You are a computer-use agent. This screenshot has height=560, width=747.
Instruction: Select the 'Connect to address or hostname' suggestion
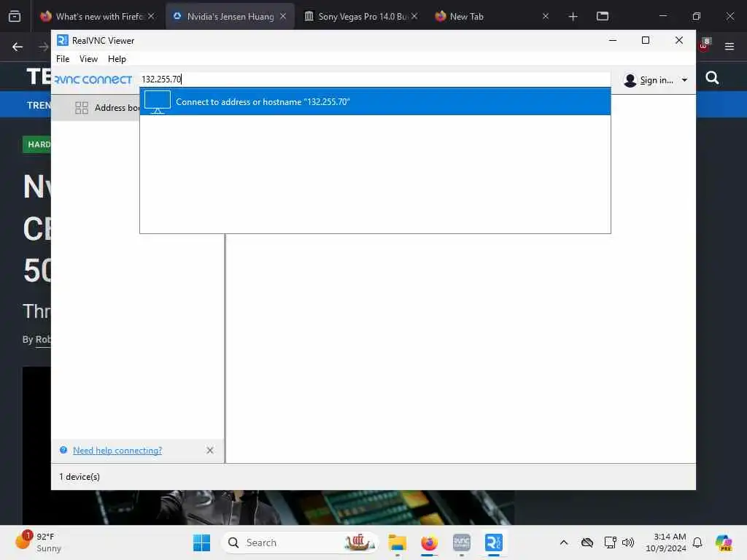click(x=374, y=101)
